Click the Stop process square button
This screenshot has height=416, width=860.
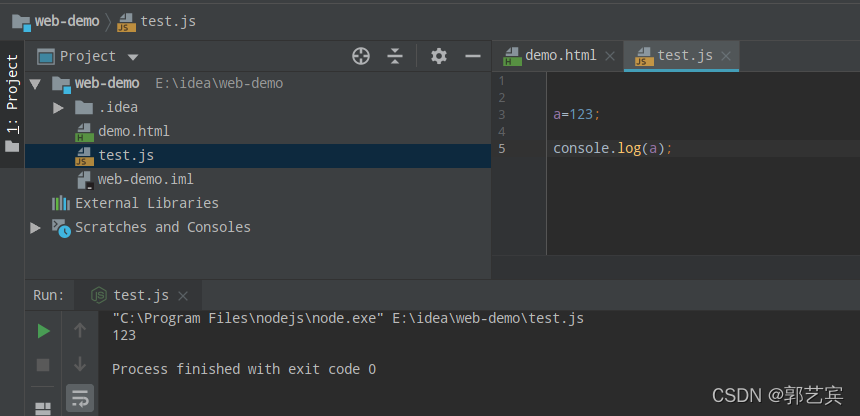(43, 365)
